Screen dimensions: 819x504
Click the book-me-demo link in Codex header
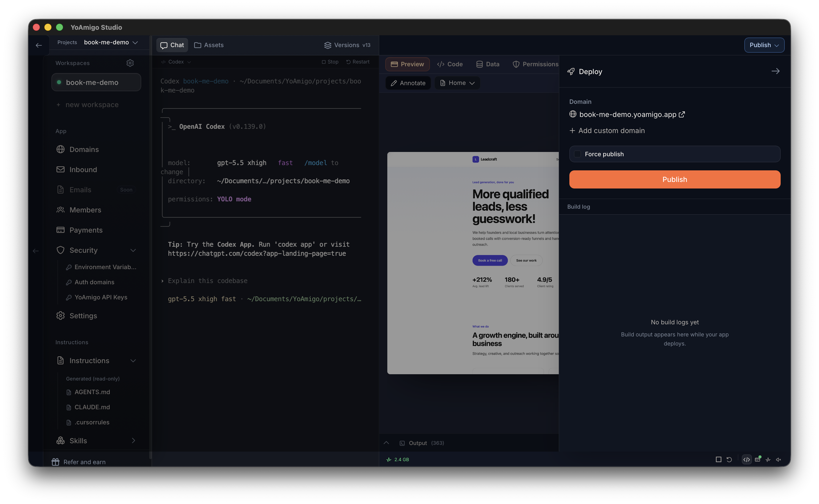tap(206, 81)
